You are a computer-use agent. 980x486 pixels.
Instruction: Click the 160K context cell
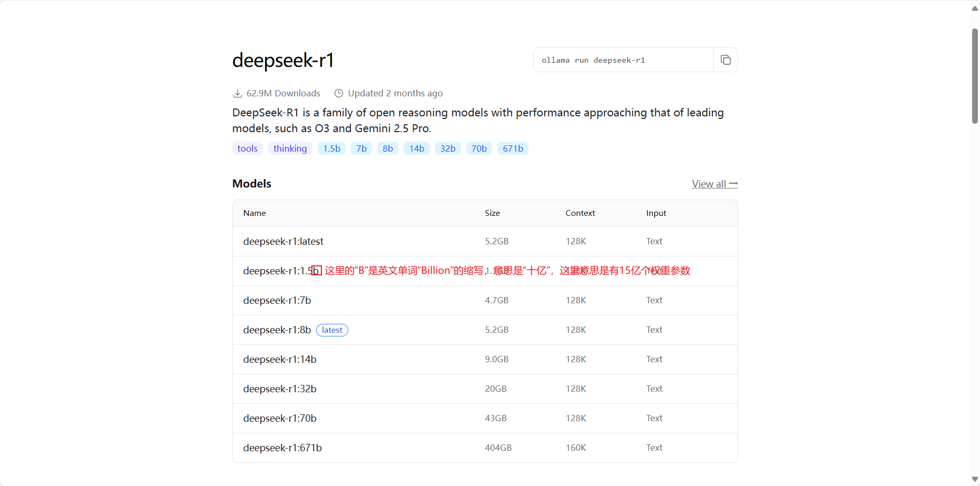click(x=576, y=448)
